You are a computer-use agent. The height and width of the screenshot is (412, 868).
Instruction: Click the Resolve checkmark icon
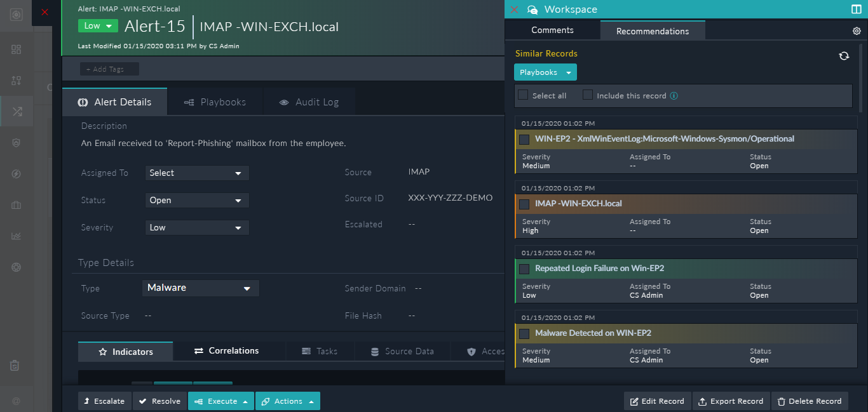pos(143,401)
